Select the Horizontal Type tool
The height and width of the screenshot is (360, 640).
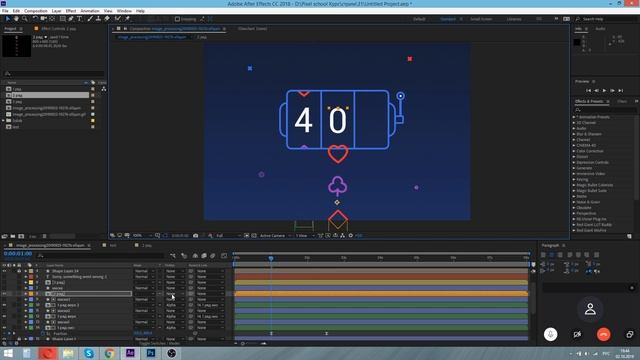click(80, 19)
